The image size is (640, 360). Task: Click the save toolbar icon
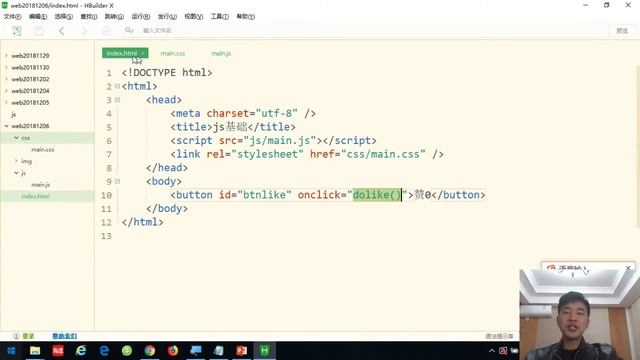(39, 31)
